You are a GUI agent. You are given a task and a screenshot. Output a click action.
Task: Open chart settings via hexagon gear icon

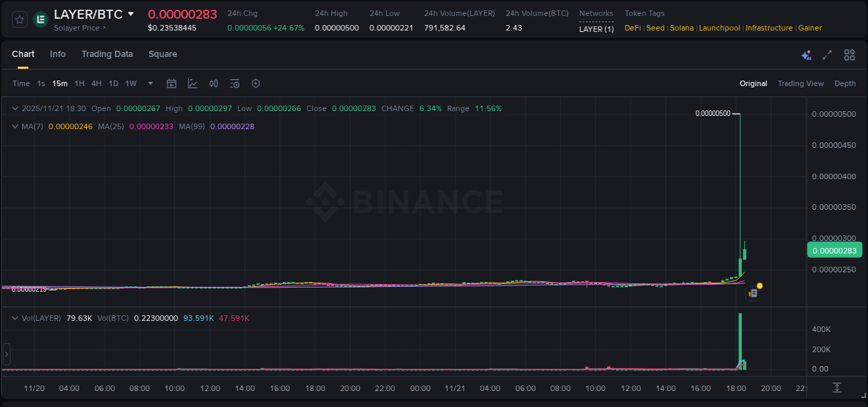point(256,83)
